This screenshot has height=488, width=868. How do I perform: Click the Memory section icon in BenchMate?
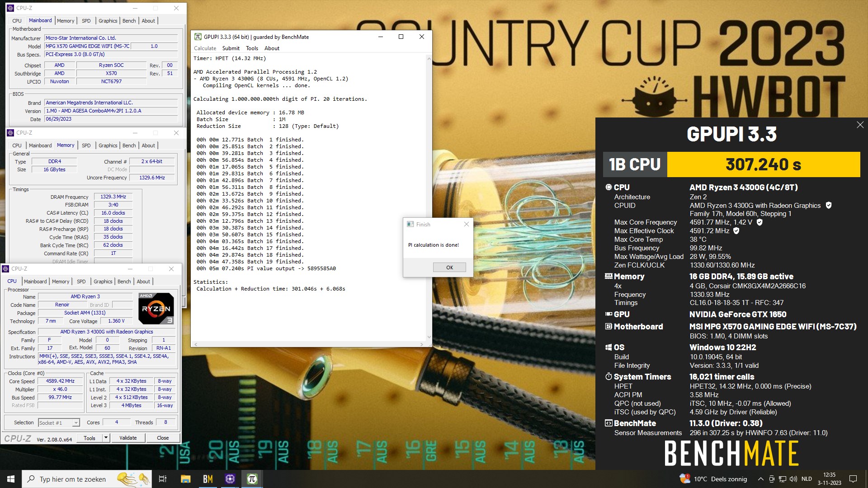[609, 276]
